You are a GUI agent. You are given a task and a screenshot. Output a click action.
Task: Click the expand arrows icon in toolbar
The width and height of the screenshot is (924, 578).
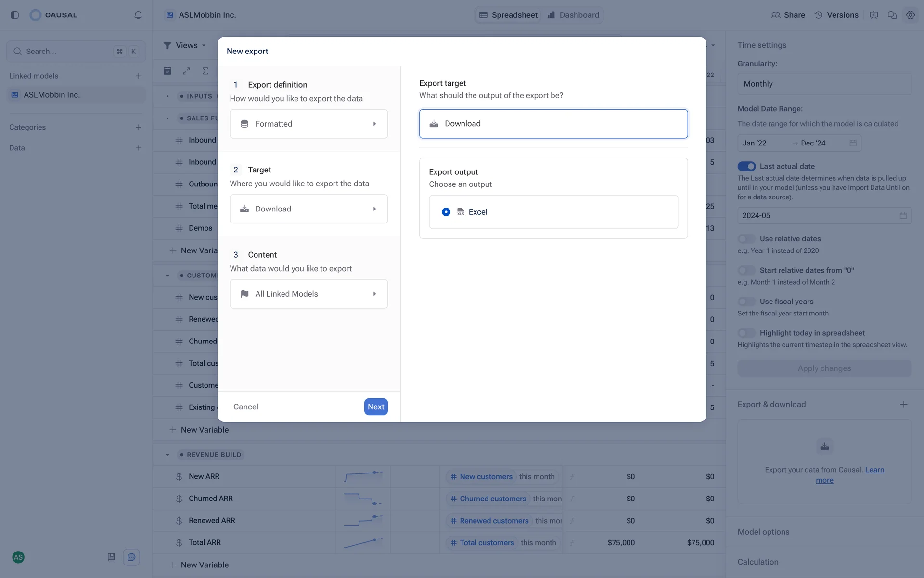[186, 71]
